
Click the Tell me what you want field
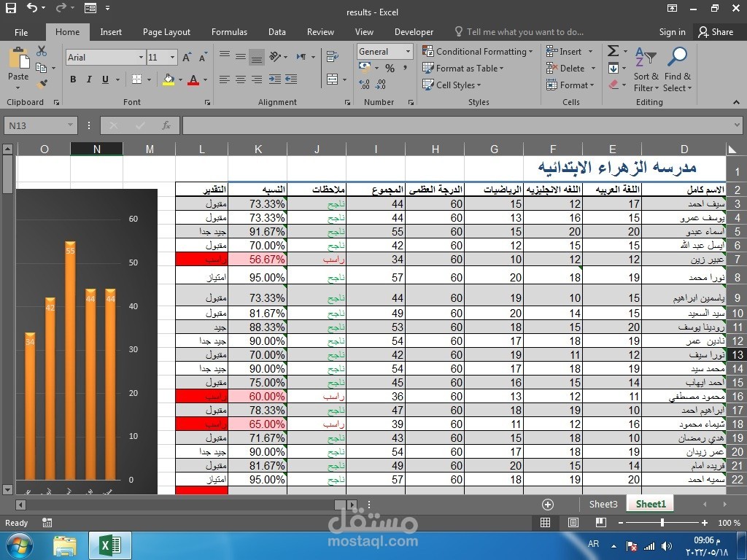(519, 32)
